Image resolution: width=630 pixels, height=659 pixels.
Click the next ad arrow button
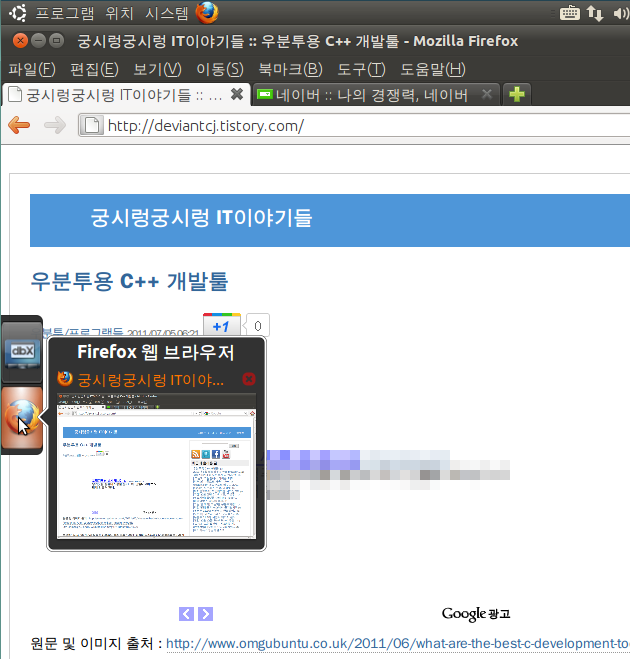tap(206, 614)
